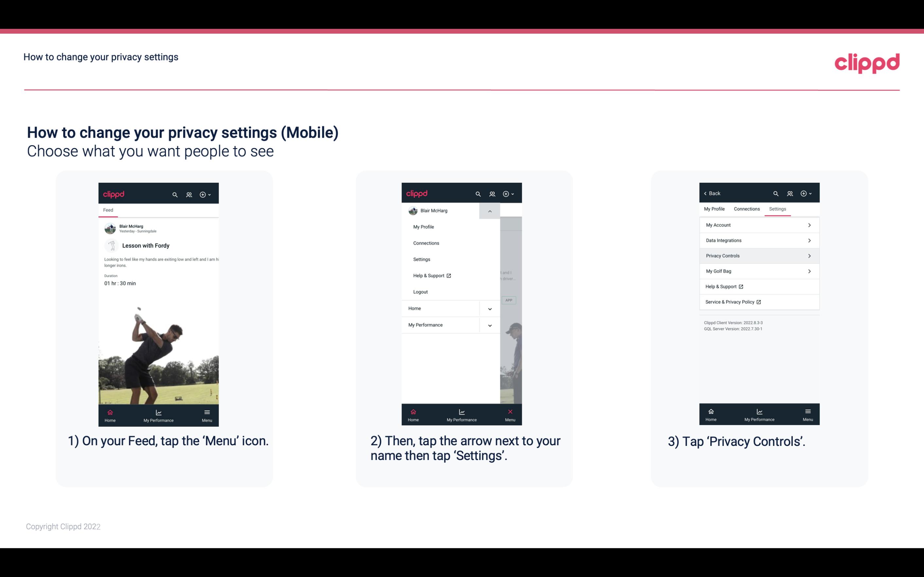Select the Settings tab on profile screen
924x577 pixels.
777,209
